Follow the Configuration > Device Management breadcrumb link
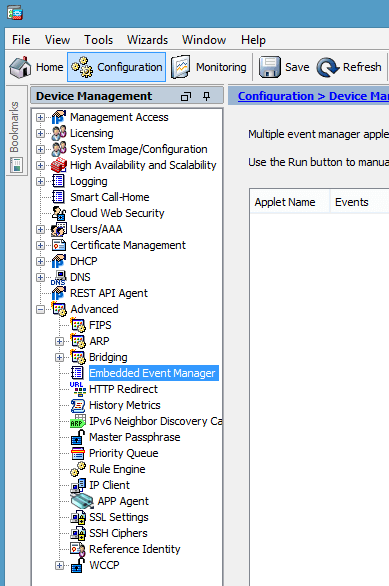The height and width of the screenshot is (586, 389). point(313,96)
